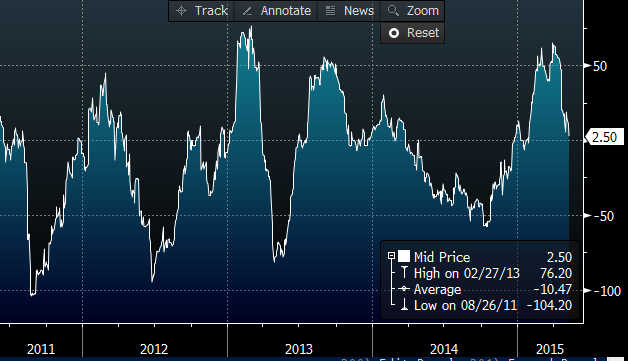Image resolution: width=628 pixels, height=361 pixels.
Task: Click the Reset circle icon
Action: click(394, 33)
